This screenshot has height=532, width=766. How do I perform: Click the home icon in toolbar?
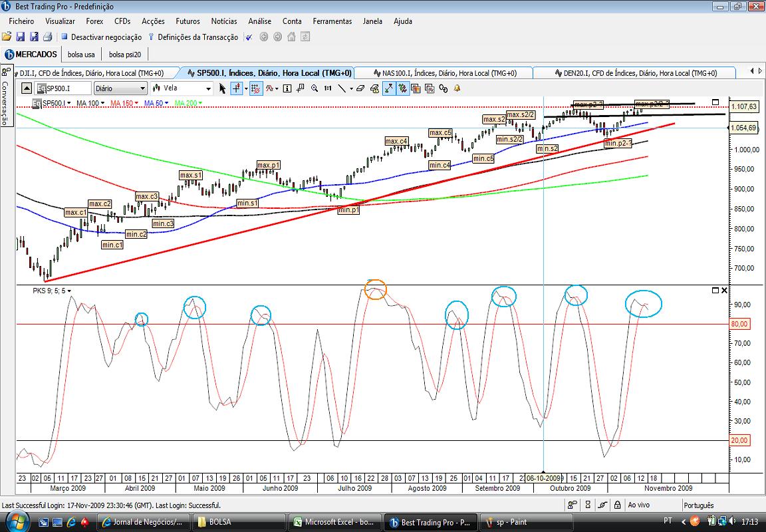(x=291, y=37)
